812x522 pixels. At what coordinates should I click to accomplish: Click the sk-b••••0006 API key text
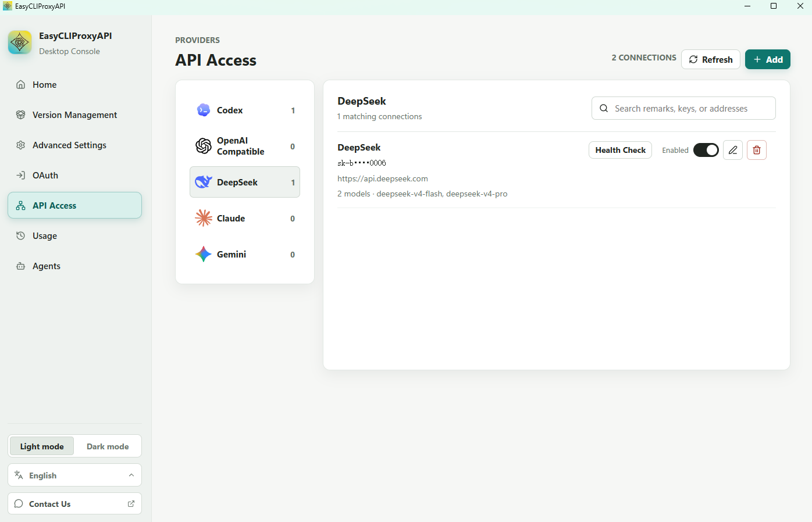(362, 163)
